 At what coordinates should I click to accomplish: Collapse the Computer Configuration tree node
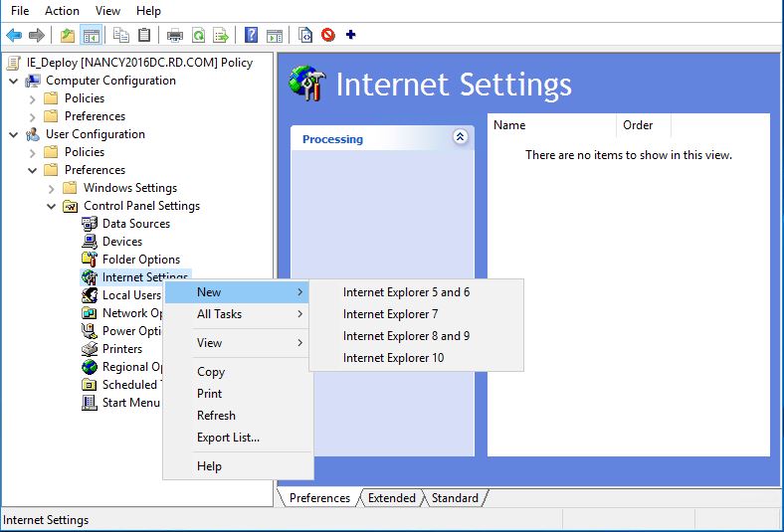pyautogui.click(x=13, y=81)
